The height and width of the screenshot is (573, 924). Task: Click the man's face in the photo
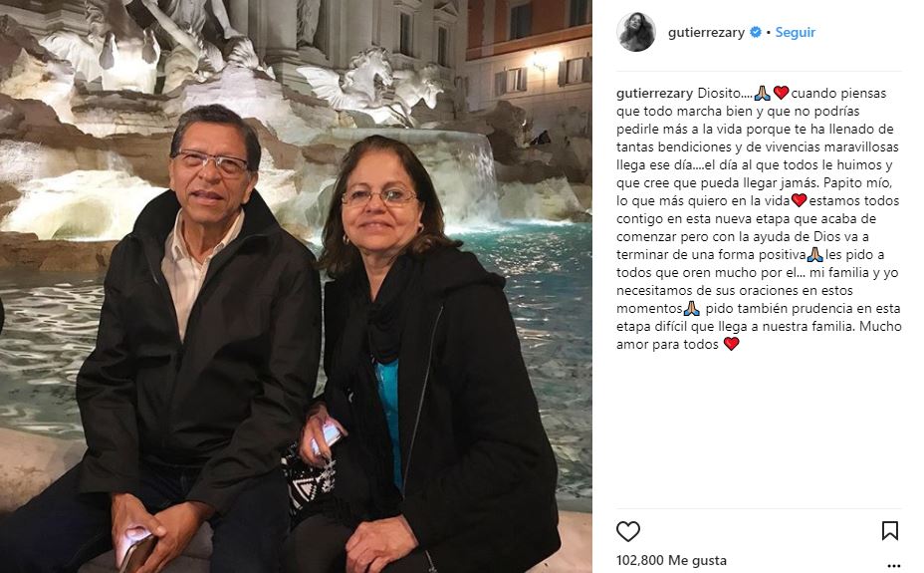(211, 171)
